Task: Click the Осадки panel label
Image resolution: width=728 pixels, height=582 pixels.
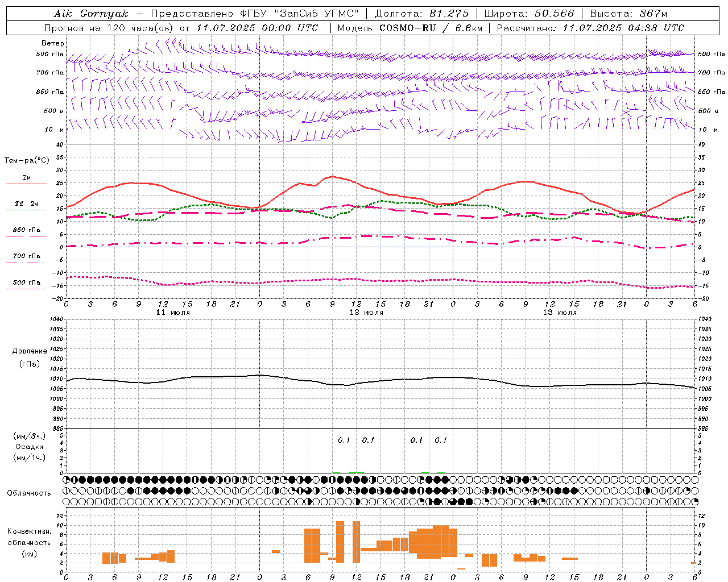Action: [29, 447]
